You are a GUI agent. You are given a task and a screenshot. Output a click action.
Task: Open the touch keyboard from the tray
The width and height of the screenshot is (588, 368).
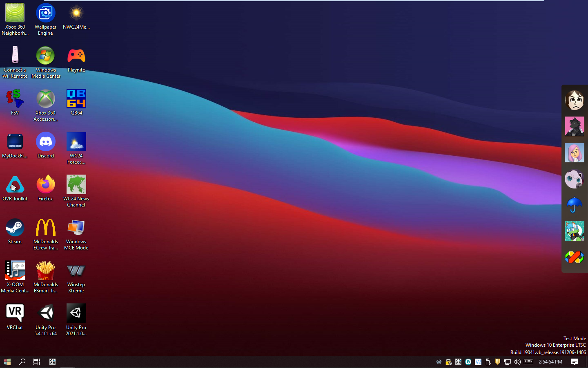pyautogui.click(x=528, y=362)
